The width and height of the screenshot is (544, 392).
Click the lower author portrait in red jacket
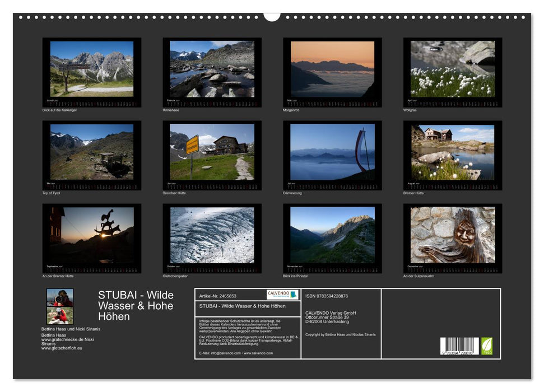tap(60, 315)
